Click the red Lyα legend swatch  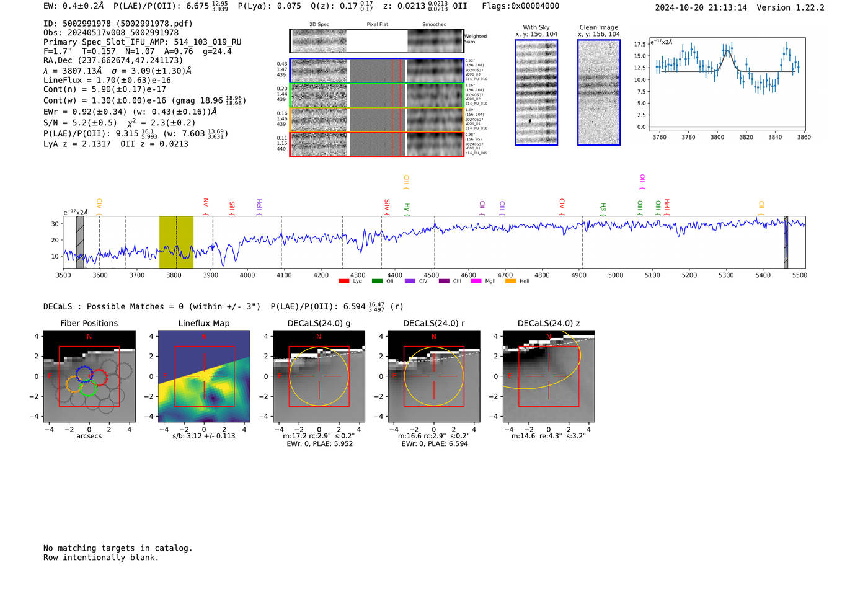click(344, 282)
